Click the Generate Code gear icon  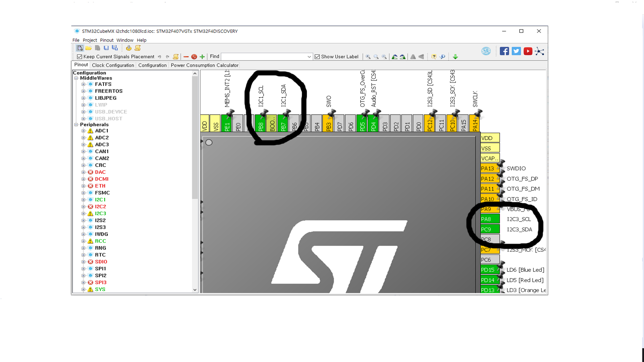[x=128, y=48]
